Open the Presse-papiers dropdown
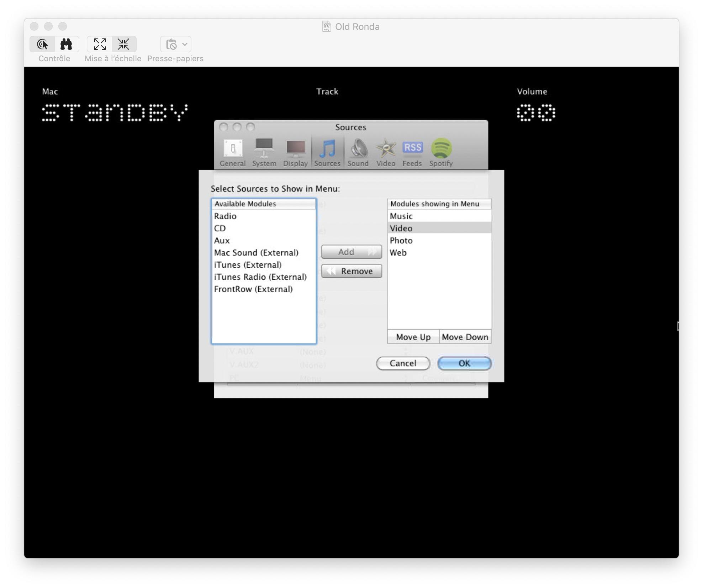703x588 pixels. click(x=175, y=44)
